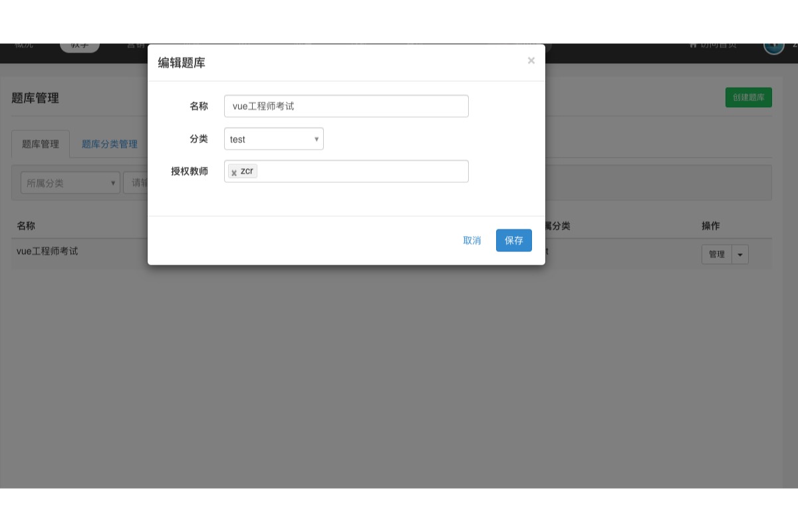Click the 题库管理 page heading
This screenshot has height=532, width=798.
pyautogui.click(x=35, y=98)
